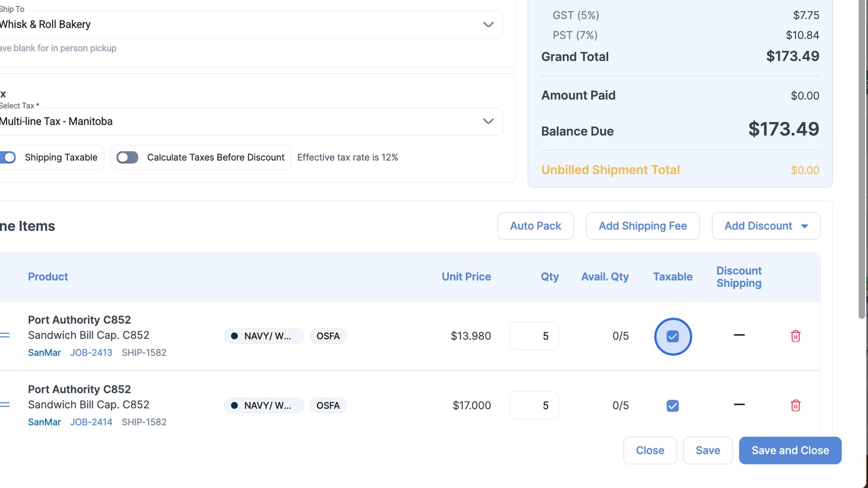Open the Select Tax dropdown

point(488,121)
